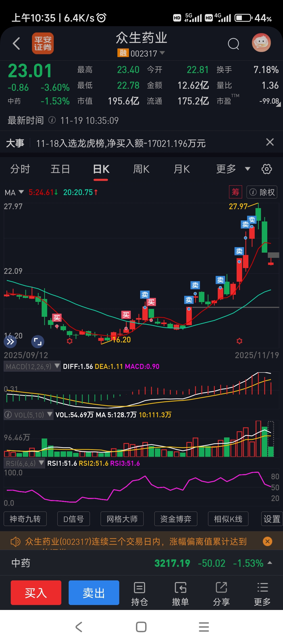Tap the 融 margin badge
The height and width of the screenshot is (644, 283).
point(123,53)
